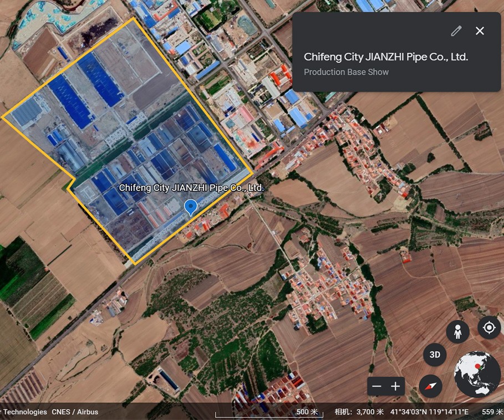Click the camera altitude 3,700 米 readout

click(359, 412)
